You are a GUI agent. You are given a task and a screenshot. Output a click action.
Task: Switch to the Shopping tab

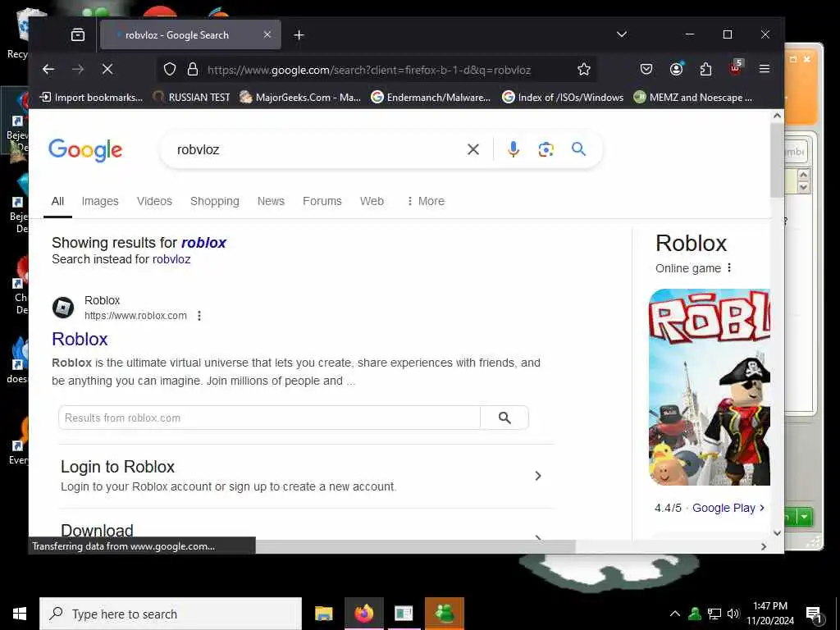coord(215,201)
